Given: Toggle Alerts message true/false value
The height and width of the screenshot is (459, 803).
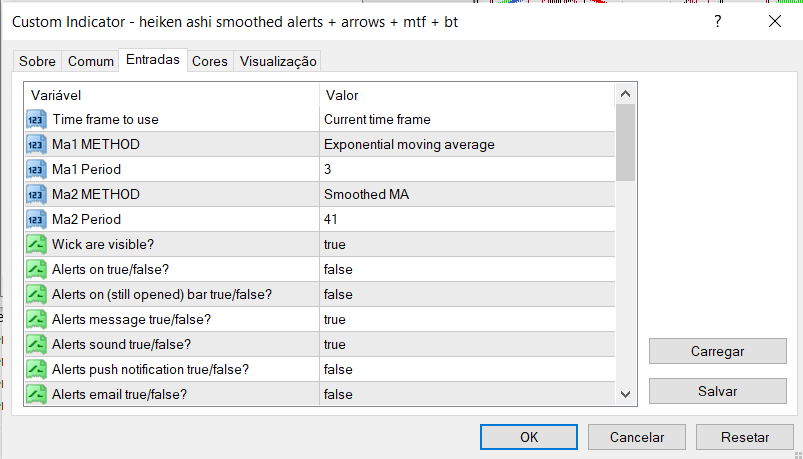Looking at the screenshot, I should [466, 319].
